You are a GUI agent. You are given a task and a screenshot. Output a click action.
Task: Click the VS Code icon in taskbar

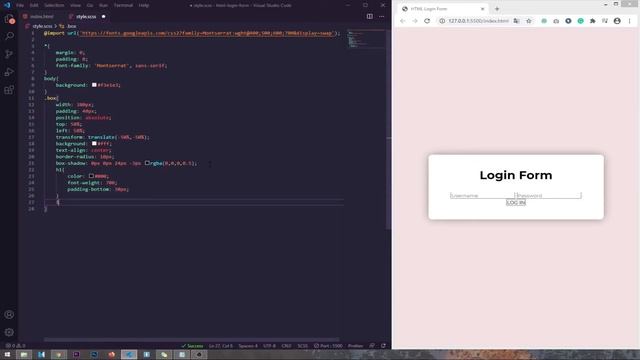click(x=129, y=354)
